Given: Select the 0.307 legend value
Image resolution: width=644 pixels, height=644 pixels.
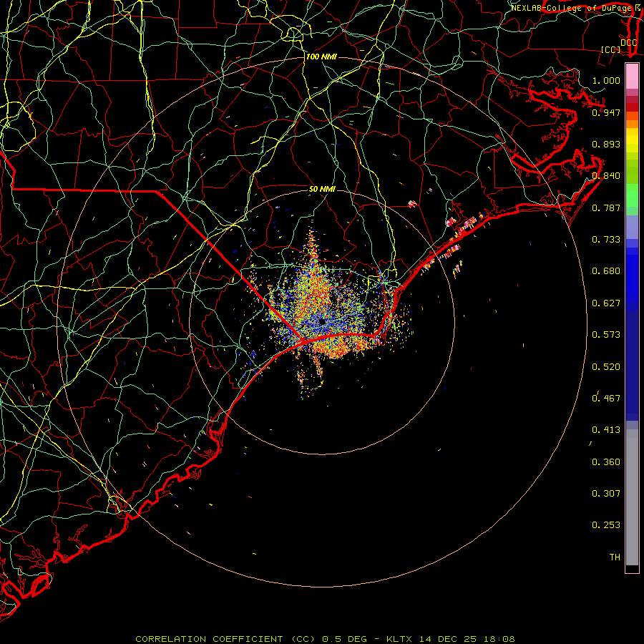Looking at the screenshot, I should (x=606, y=494).
